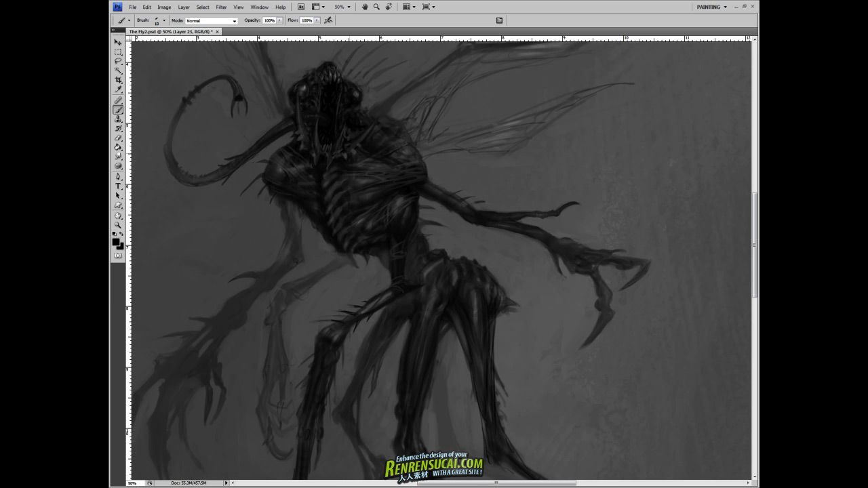Open the Flow slider arrow
This screenshot has width=868, height=488.
[317, 20]
